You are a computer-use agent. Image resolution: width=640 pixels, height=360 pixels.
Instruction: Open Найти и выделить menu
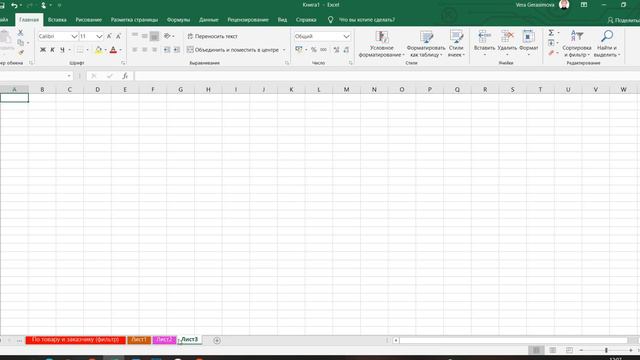point(607,44)
